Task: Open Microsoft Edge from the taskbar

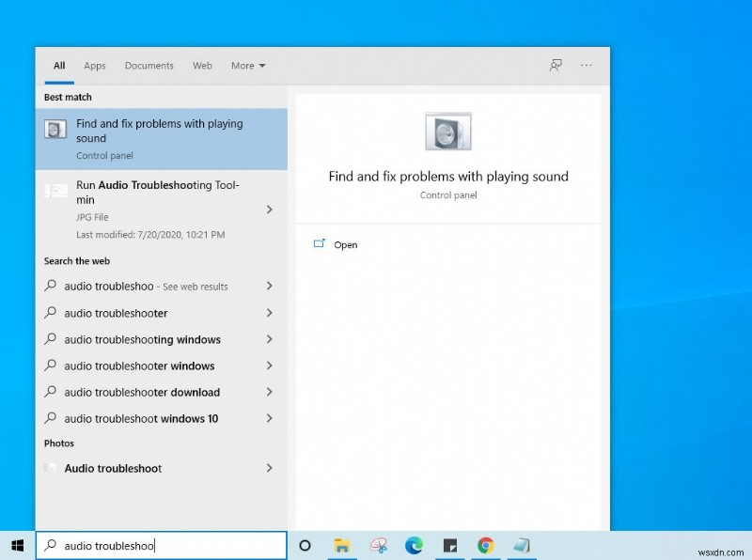Action: tap(414, 545)
